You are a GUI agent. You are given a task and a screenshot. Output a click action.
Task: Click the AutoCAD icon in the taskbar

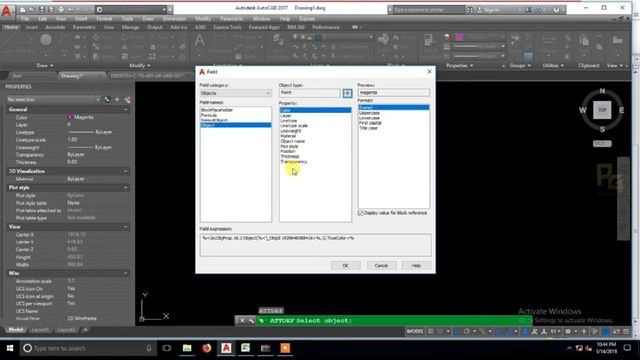click(x=226, y=348)
